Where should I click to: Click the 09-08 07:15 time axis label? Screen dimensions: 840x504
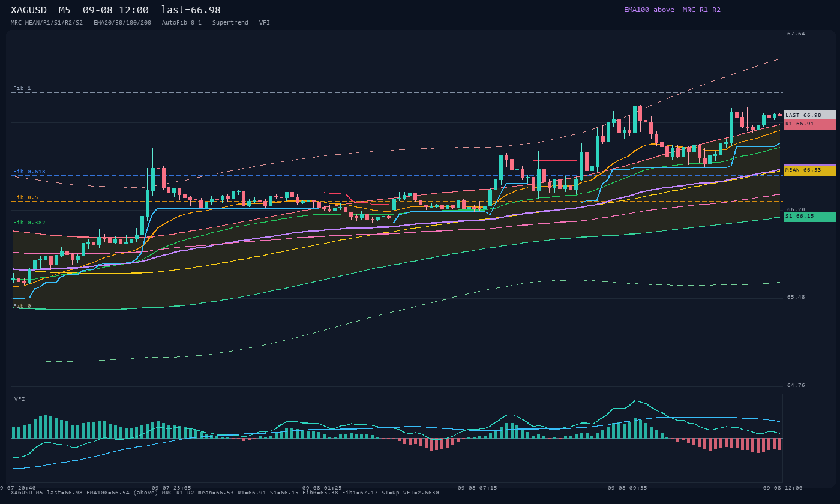coord(478,488)
